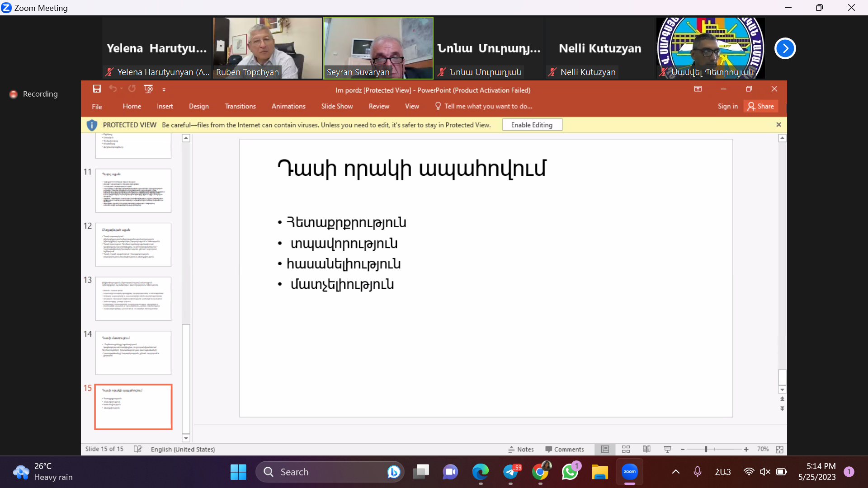This screenshot has height=488, width=868.
Task: Click slide area scroll up arrow
Action: [782, 138]
